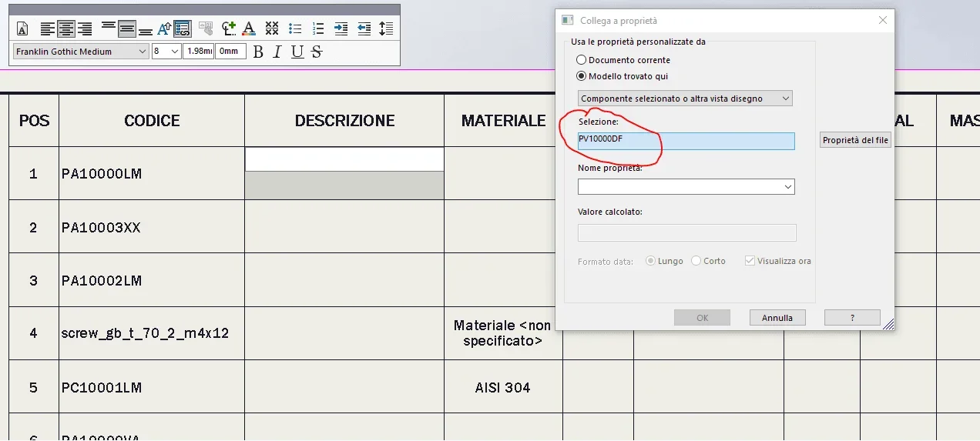Open the Nome proprietà dropdown
This screenshot has height=441, width=980.
tap(686, 186)
